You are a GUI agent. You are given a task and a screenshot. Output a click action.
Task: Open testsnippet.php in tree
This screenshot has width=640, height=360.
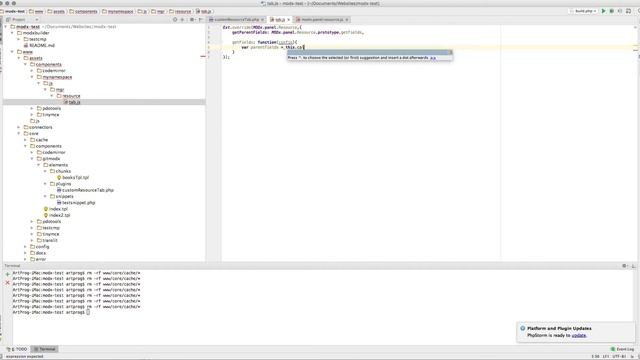pyautogui.click(x=78, y=202)
